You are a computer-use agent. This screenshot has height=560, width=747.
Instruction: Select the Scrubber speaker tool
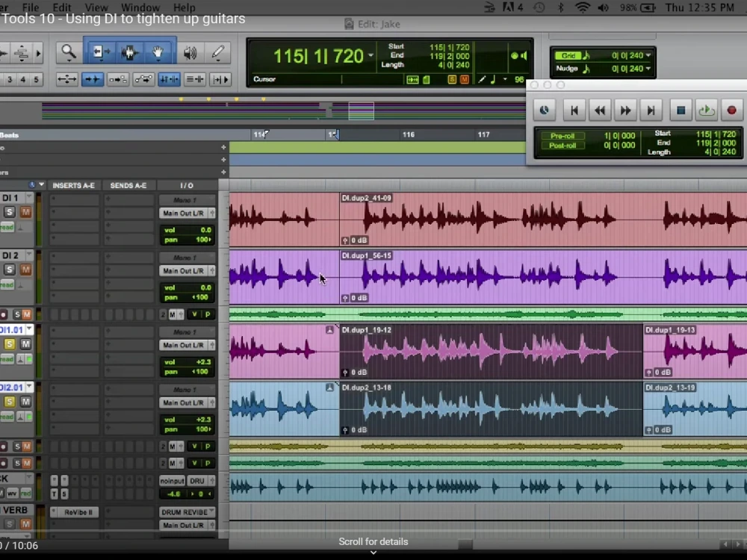(x=190, y=53)
